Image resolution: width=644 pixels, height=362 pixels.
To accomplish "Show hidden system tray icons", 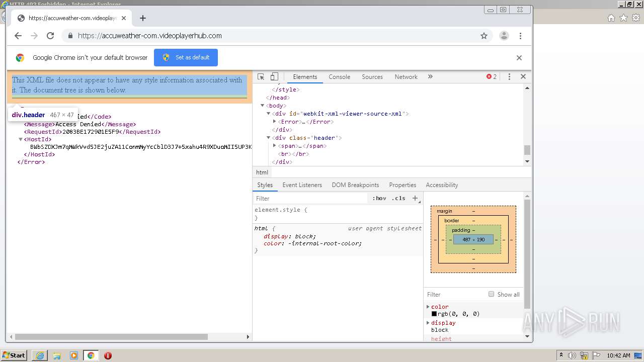I will tap(562, 355).
